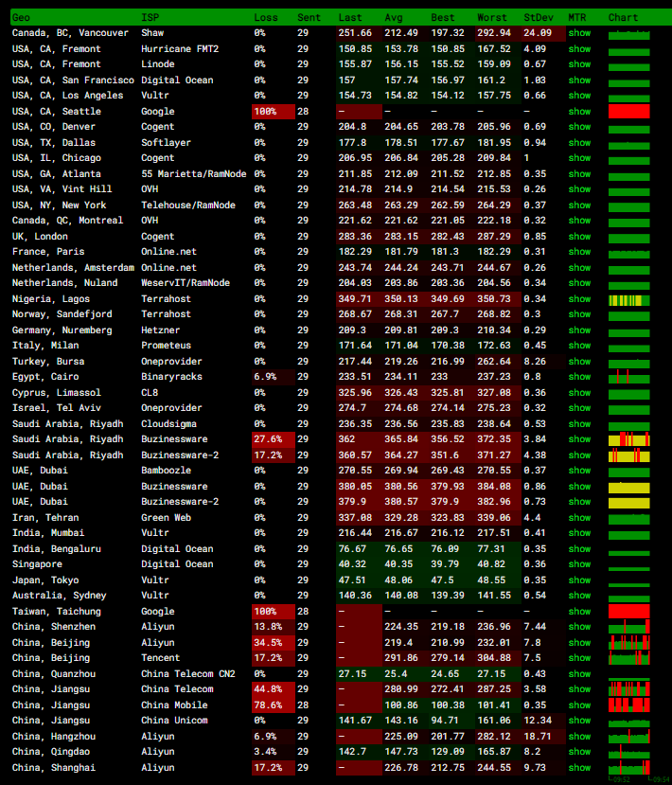Click show link for Iran, Tehran Green Web
This screenshot has height=785, width=672.
click(x=579, y=518)
